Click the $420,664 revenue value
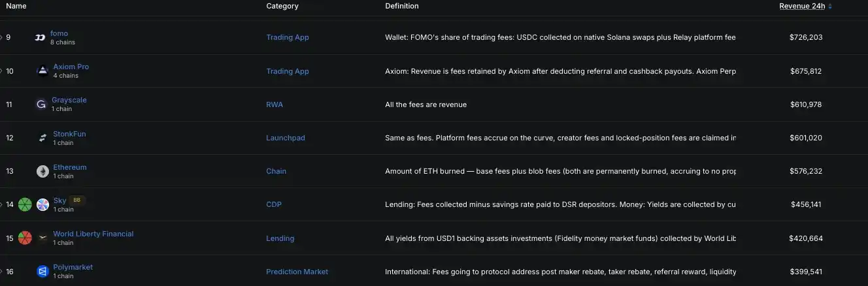 click(x=806, y=238)
